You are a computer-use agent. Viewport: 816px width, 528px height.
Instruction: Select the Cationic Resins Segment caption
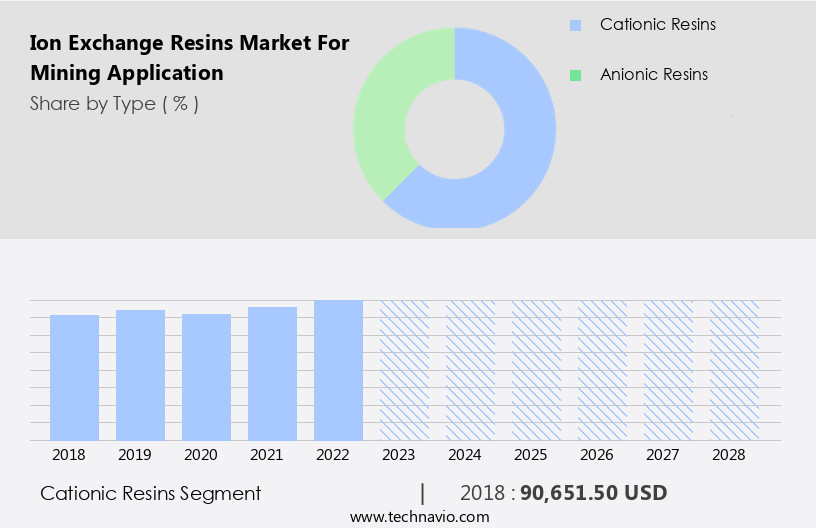[150, 493]
